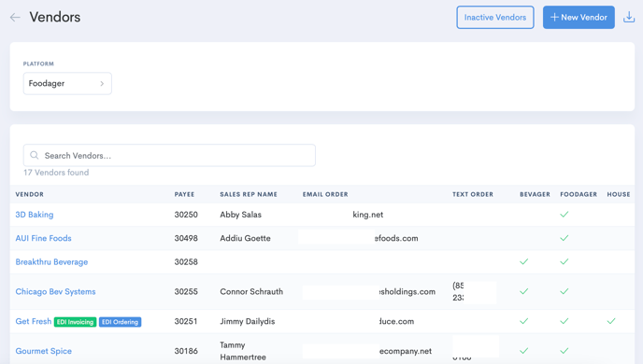Open the Gourmet Spice vendor link
Screen dimensions: 643x364
pos(44,351)
